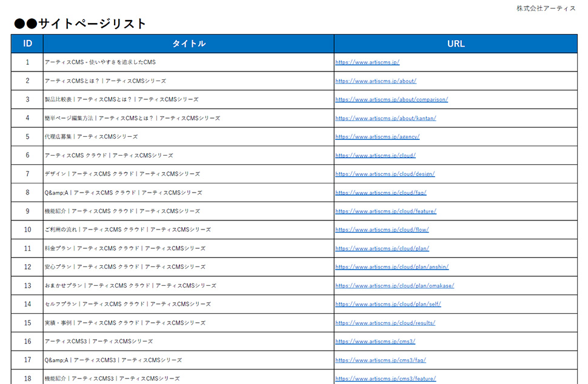This screenshot has height=384, width=588.
Task: Visit the cloud/results/ link
Action: click(x=385, y=323)
